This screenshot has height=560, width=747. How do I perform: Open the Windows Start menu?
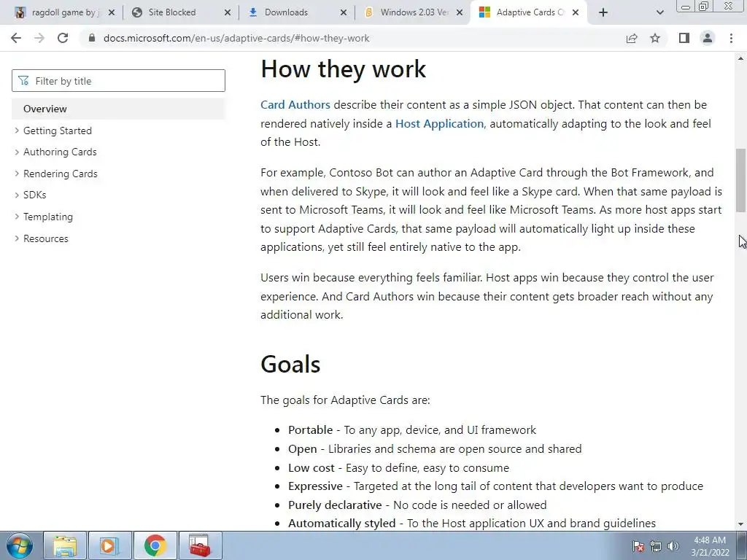point(20,545)
